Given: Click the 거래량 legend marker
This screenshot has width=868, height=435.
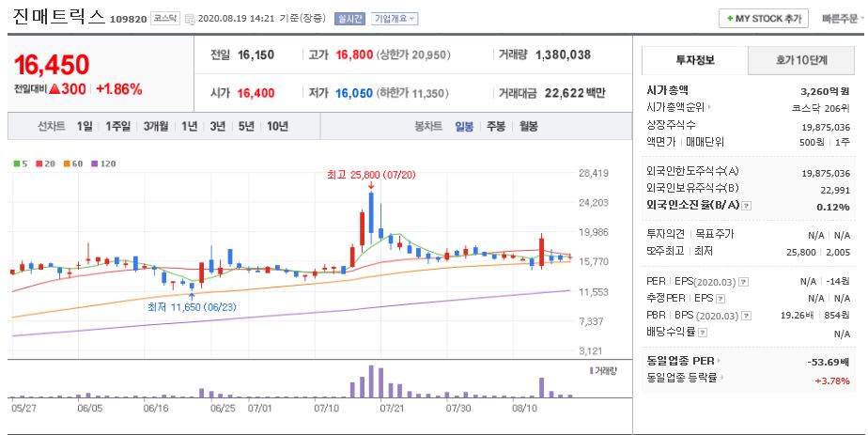Looking at the screenshot, I should pyautogui.click(x=591, y=371).
